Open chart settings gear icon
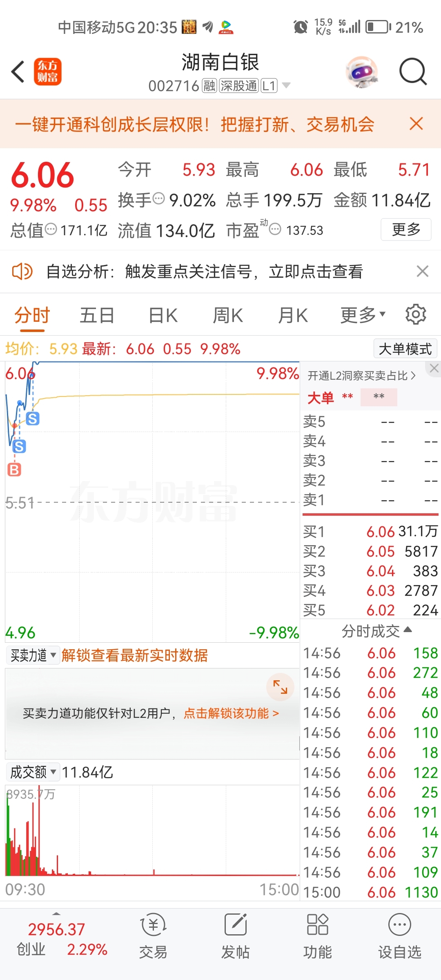Image resolution: width=441 pixels, height=980 pixels. coord(416,314)
